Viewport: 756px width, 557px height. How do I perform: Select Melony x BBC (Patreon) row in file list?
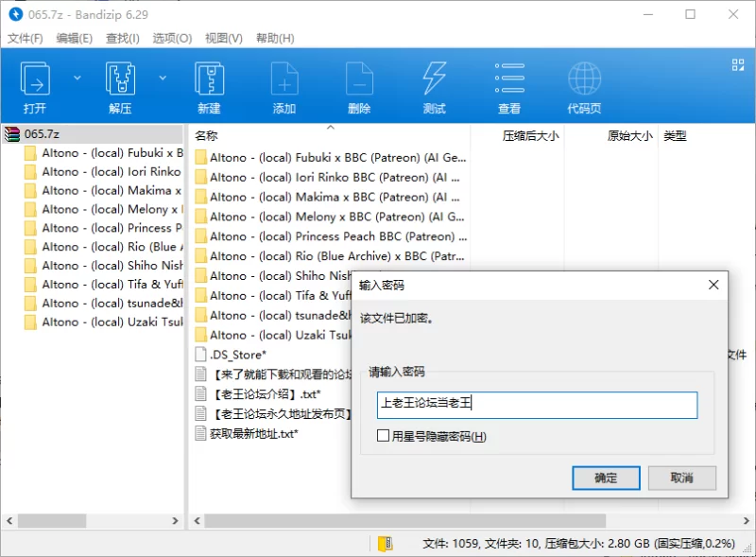tap(331, 218)
